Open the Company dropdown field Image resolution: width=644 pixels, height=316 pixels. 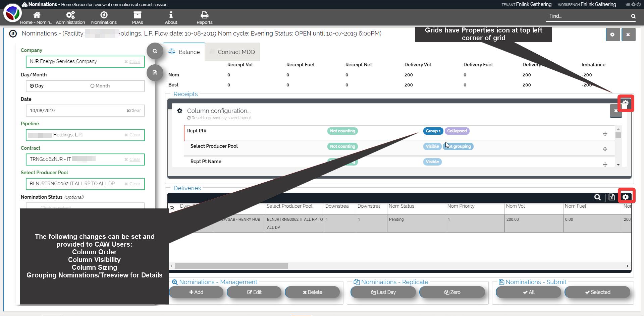click(x=75, y=62)
